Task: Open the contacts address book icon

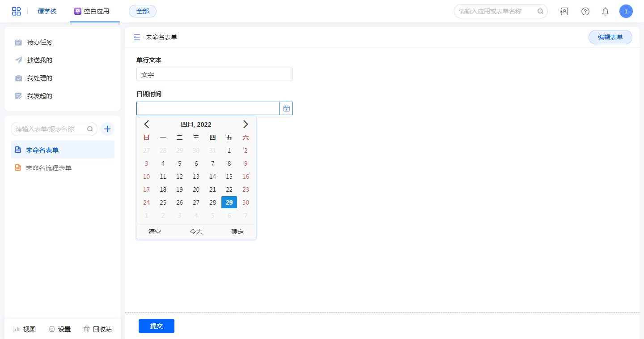Action: pos(564,12)
